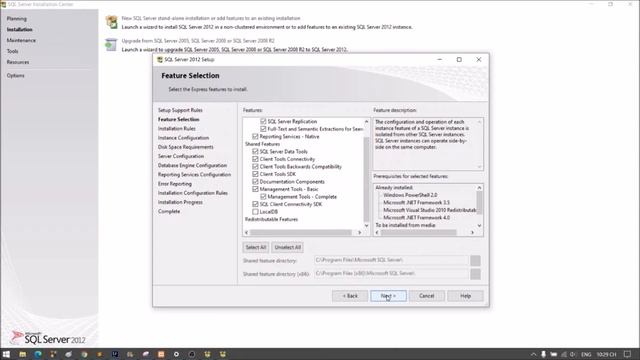Screen dimensions: 640x360
Task: Click Prerequisites list scroll left arrow
Action: point(377,233)
